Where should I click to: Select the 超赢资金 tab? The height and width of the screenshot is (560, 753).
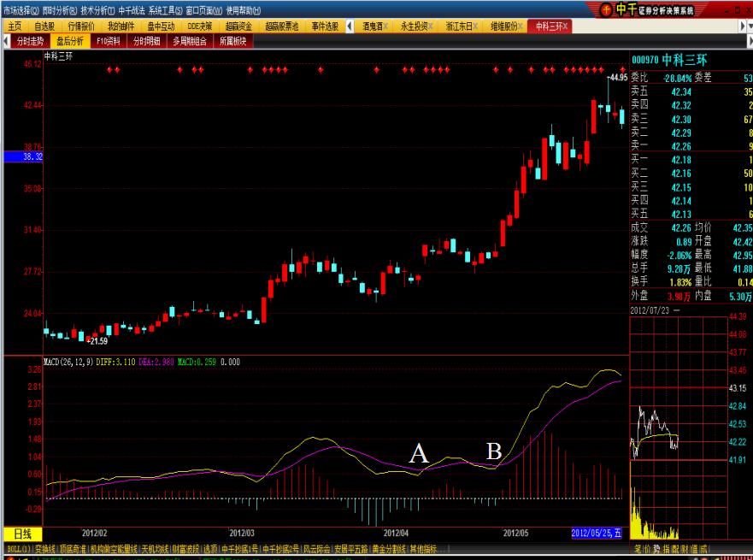pos(237,27)
